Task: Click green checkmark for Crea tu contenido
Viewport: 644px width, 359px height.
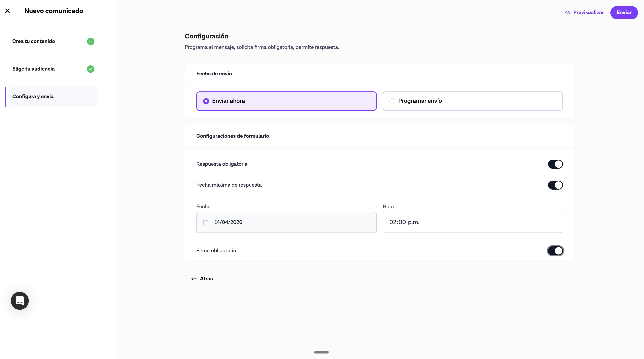Action: point(91,41)
